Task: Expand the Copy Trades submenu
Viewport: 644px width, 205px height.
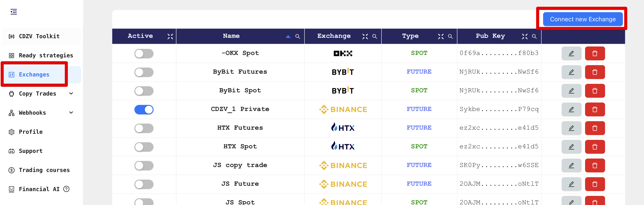Action: [71, 93]
